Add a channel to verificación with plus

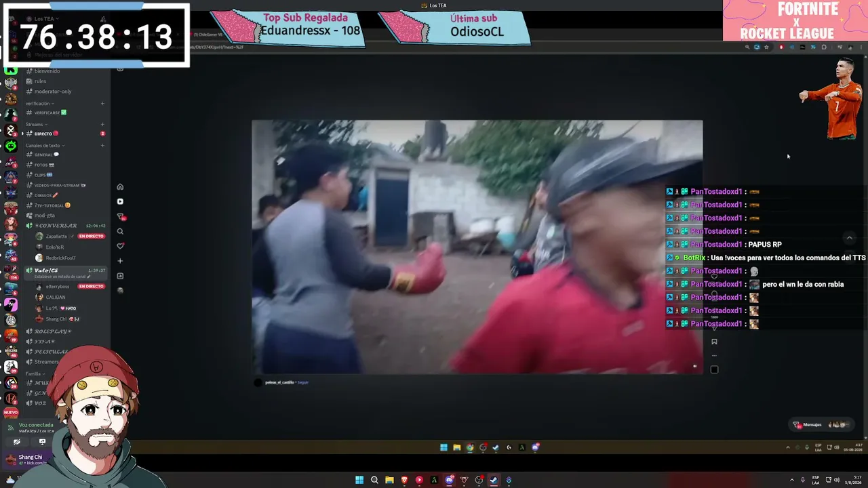point(102,104)
